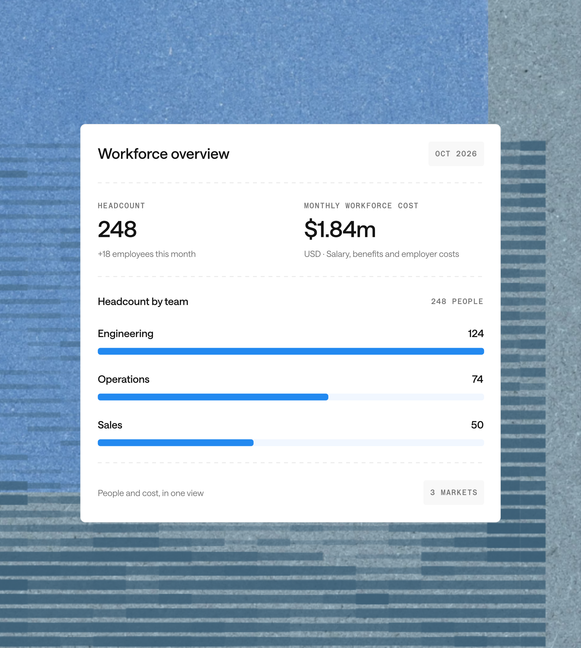581x648 pixels.
Task: Click the Sales progress bar
Action: 290,443
